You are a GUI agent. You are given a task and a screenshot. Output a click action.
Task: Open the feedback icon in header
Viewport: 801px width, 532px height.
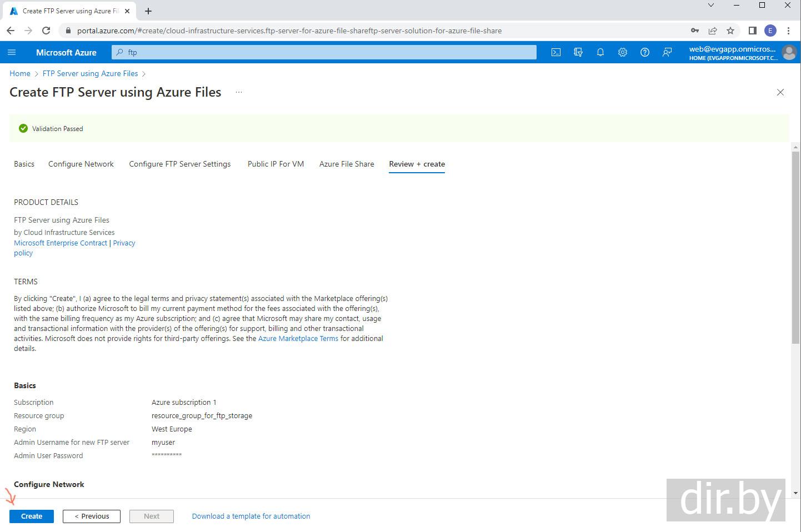[x=667, y=52]
